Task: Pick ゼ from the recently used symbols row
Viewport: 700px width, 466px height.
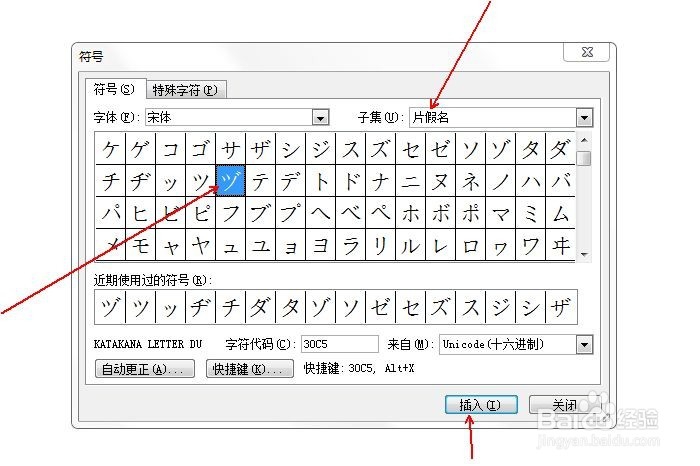Action: (x=380, y=307)
